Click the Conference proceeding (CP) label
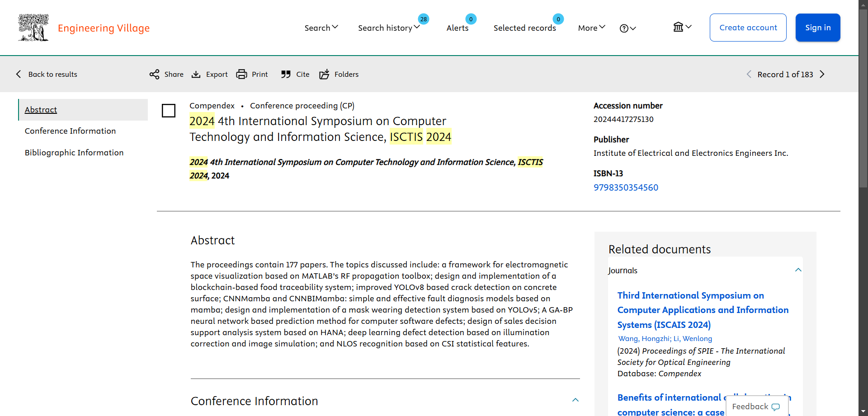 pos(302,106)
